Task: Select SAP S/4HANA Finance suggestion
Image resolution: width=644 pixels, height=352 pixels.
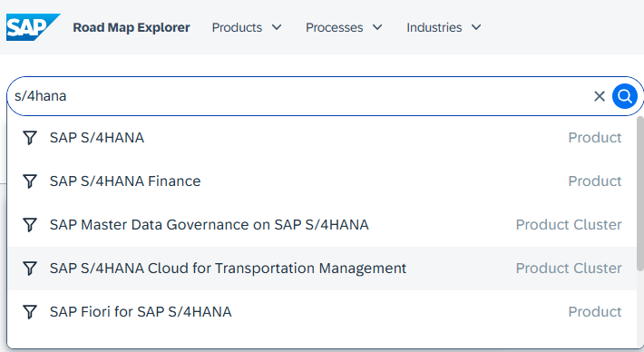Action: [322, 181]
